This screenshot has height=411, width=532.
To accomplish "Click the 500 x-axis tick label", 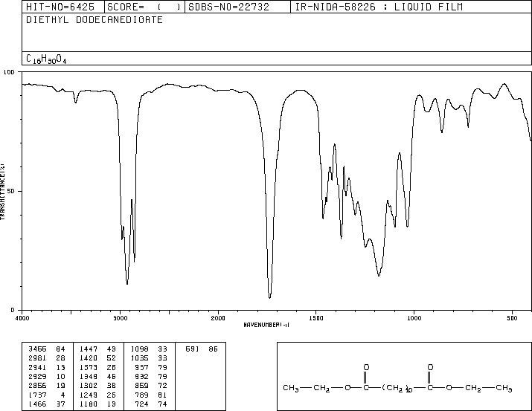I will pos(512,318).
